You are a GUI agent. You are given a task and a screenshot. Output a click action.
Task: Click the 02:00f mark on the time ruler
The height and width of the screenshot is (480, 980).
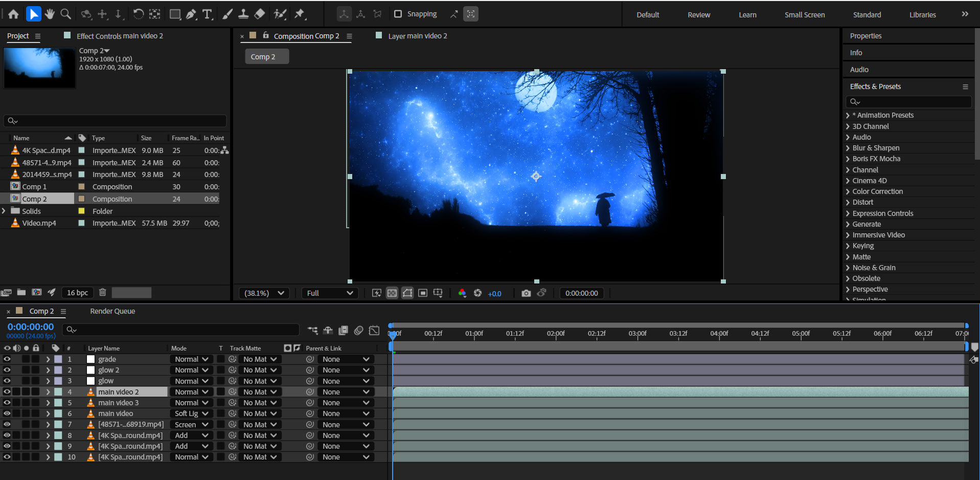(556, 334)
